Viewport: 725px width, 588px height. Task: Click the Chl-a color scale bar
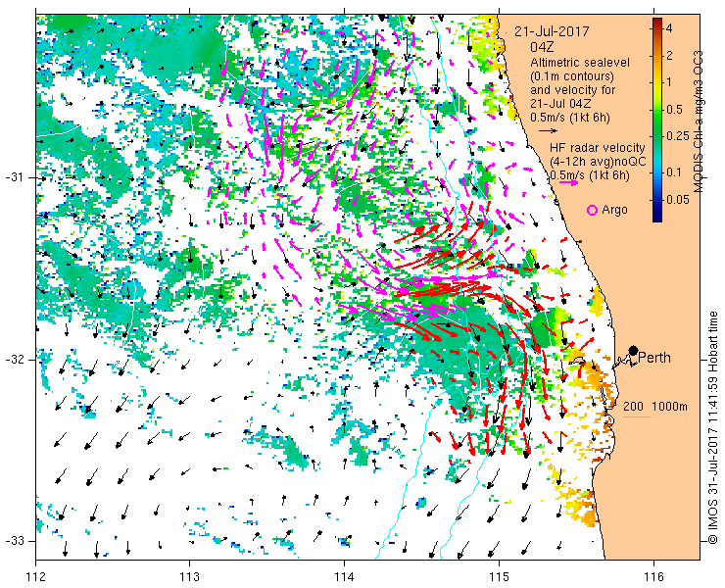click(657, 121)
